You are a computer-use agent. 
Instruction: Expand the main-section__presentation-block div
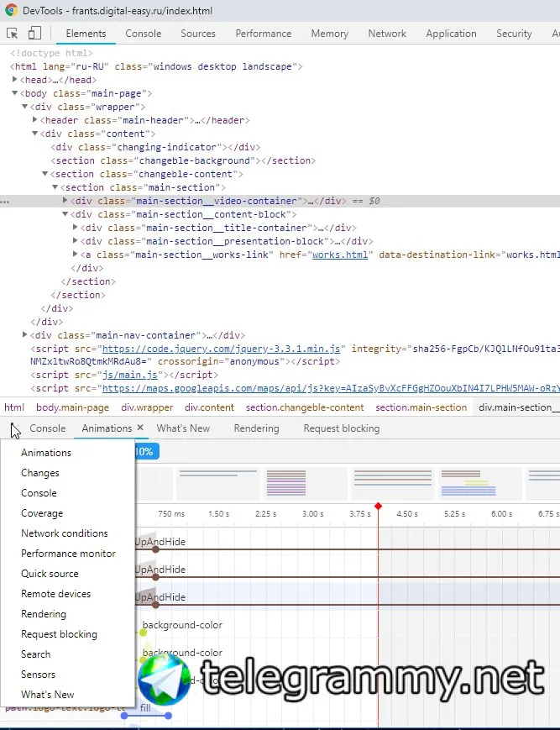point(76,241)
